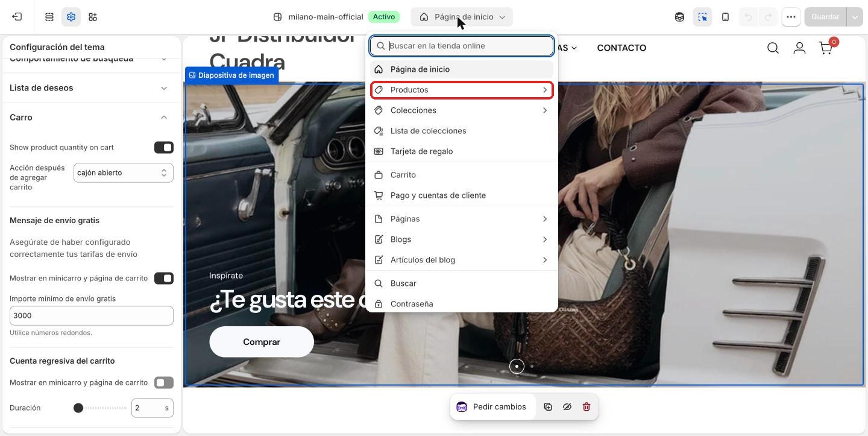Toggle Show product quantity on cart
Viewport: 868px width, 436px height.
164,148
